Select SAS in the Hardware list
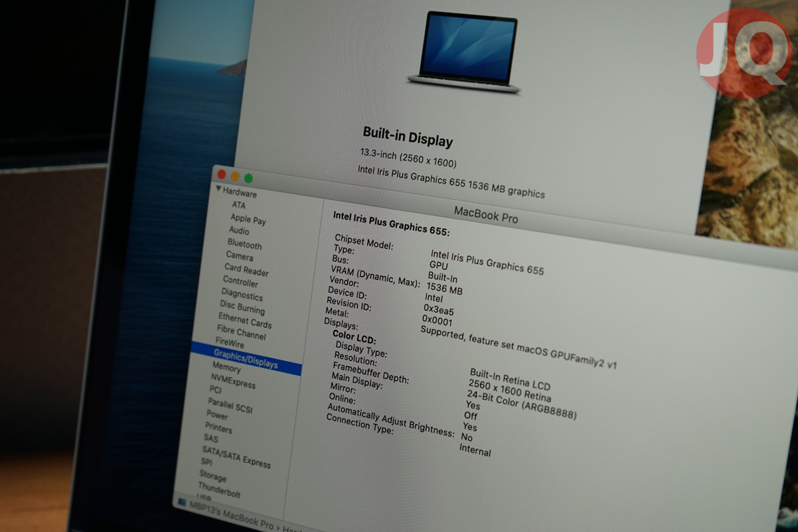Screen dimensions: 798x532 [210, 439]
